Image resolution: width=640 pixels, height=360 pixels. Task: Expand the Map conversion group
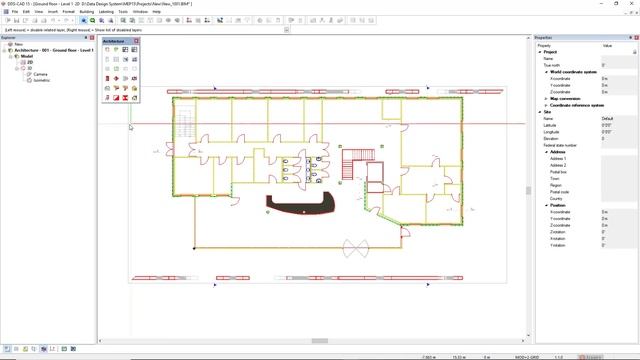click(x=546, y=99)
